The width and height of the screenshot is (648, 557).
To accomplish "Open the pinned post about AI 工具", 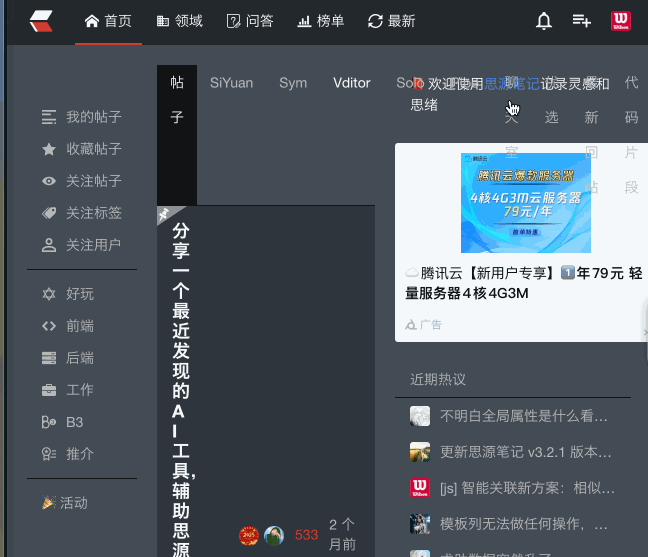I will pyautogui.click(x=181, y=388).
